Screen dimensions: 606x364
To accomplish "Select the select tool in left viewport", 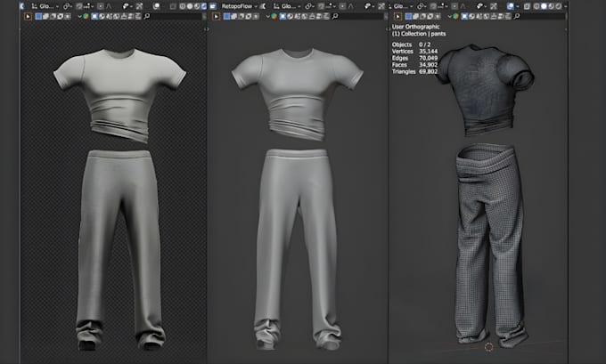I will [28, 16].
